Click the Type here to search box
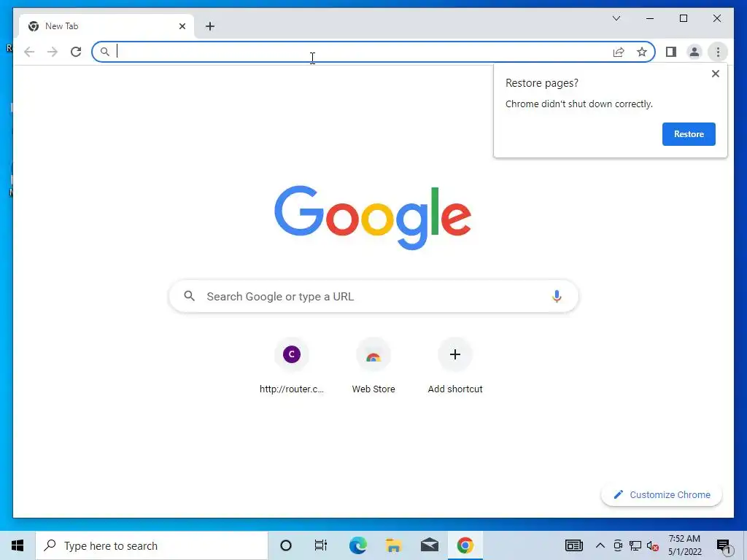 tap(152, 545)
